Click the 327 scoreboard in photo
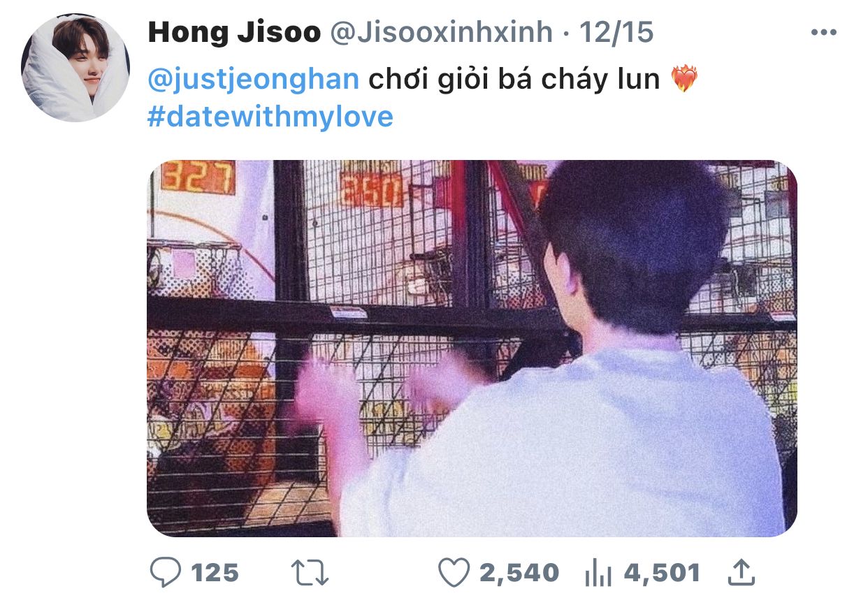The height and width of the screenshot is (605, 868). pyautogui.click(x=198, y=177)
